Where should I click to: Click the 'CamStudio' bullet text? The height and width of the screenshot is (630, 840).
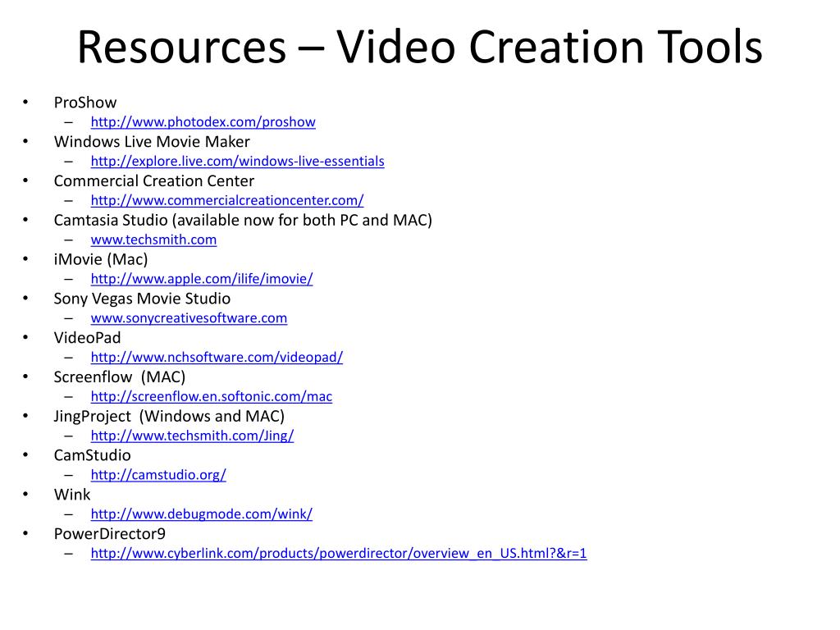point(92,455)
